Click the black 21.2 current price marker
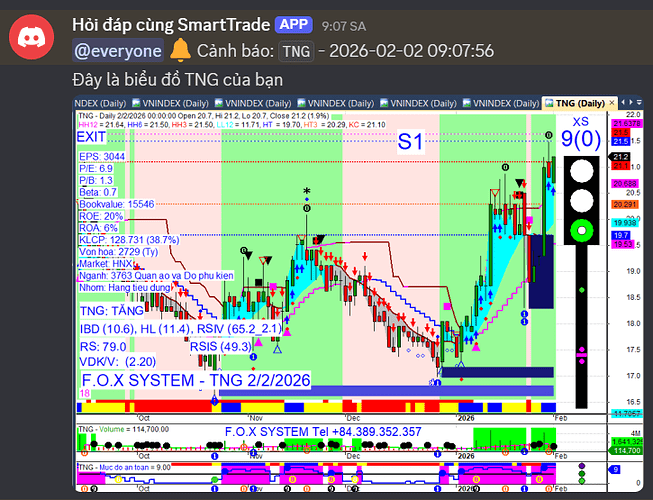The width and height of the screenshot is (653, 500). coord(620,157)
